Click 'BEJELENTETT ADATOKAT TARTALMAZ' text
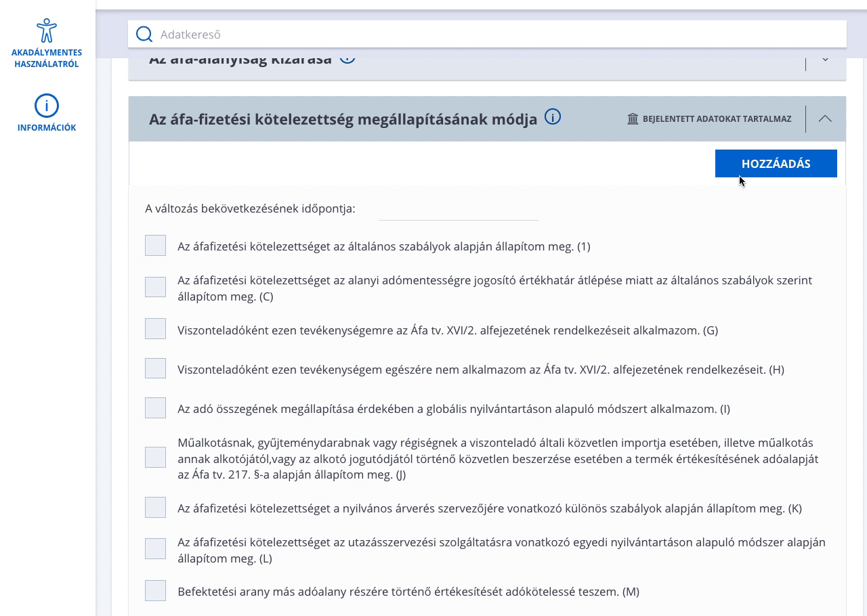The height and width of the screenshot is (616, 867). coord(717,119)
